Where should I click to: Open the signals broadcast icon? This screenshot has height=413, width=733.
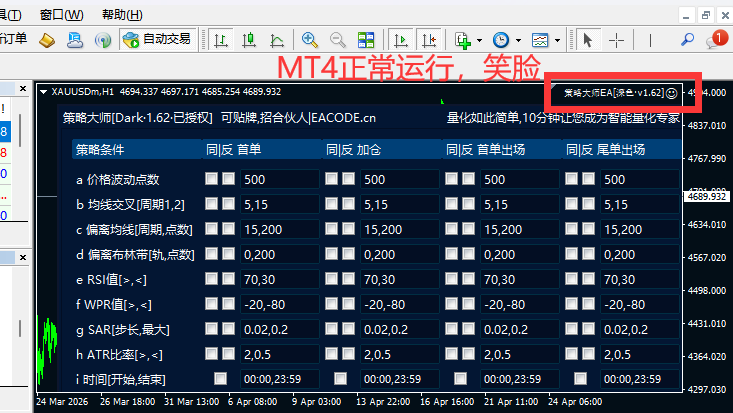[x=102, y=40]
